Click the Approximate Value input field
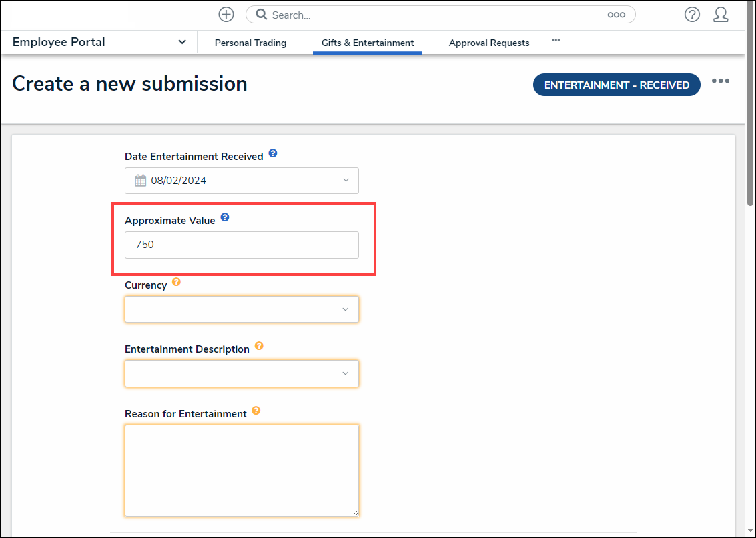756x538 pixels. click(242, 245)
